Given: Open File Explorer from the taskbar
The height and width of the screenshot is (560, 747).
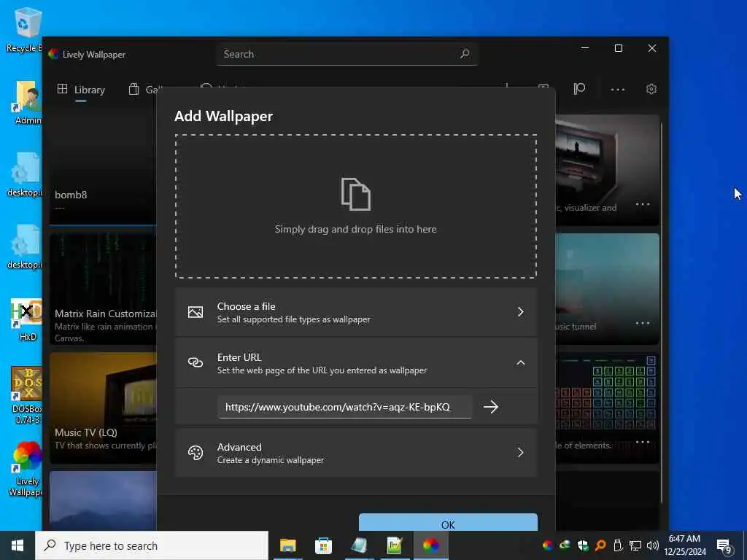Looking at the screenshot, I should point(287,545).
